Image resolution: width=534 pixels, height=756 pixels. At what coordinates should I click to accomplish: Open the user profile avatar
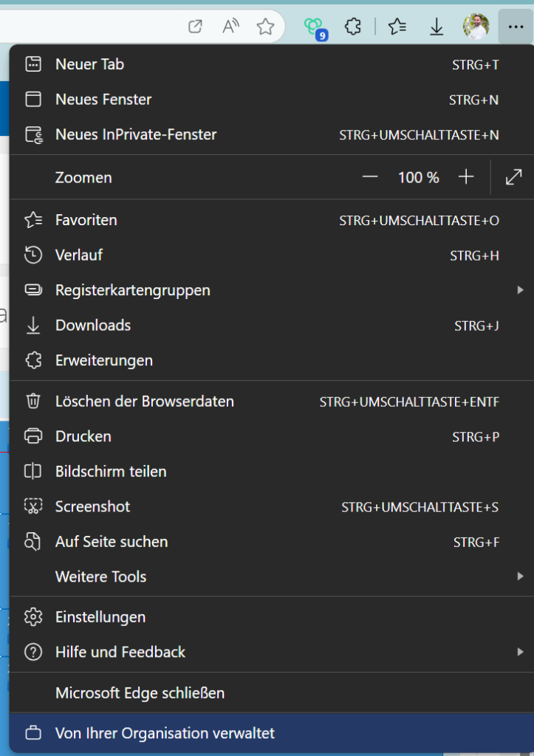(x=476, y=27)
